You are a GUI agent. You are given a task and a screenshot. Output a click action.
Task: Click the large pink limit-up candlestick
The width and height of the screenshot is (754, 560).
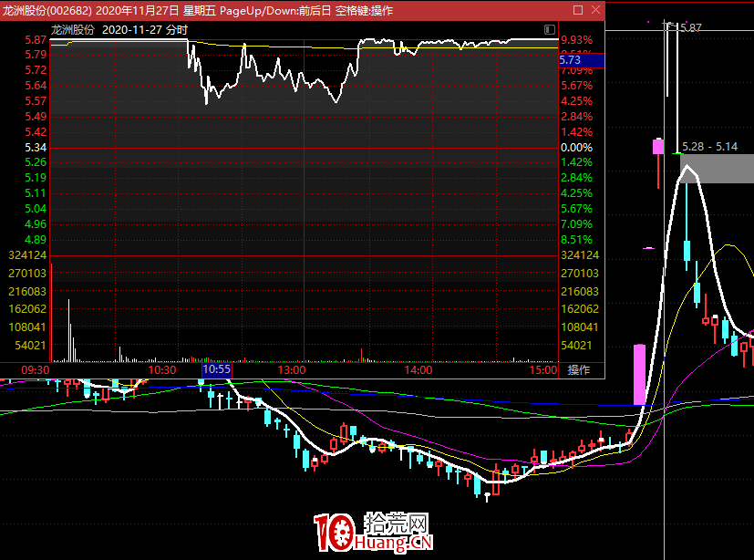[639, 375]
